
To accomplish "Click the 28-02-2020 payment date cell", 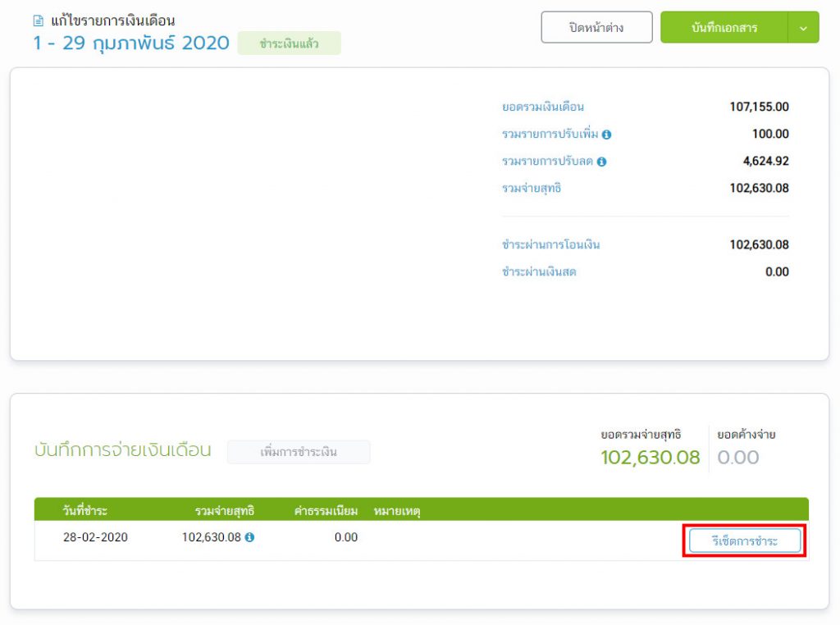I will coord(95,537).
